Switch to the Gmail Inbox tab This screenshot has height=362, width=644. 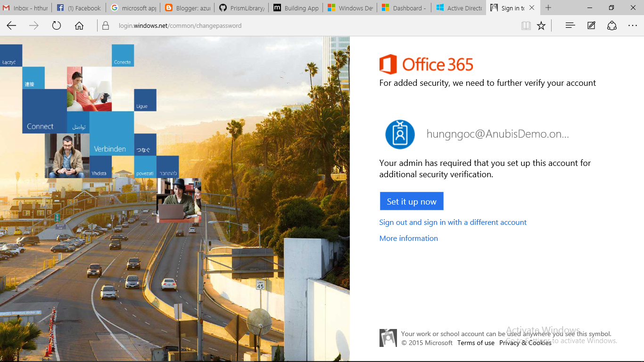click(26, 8)
